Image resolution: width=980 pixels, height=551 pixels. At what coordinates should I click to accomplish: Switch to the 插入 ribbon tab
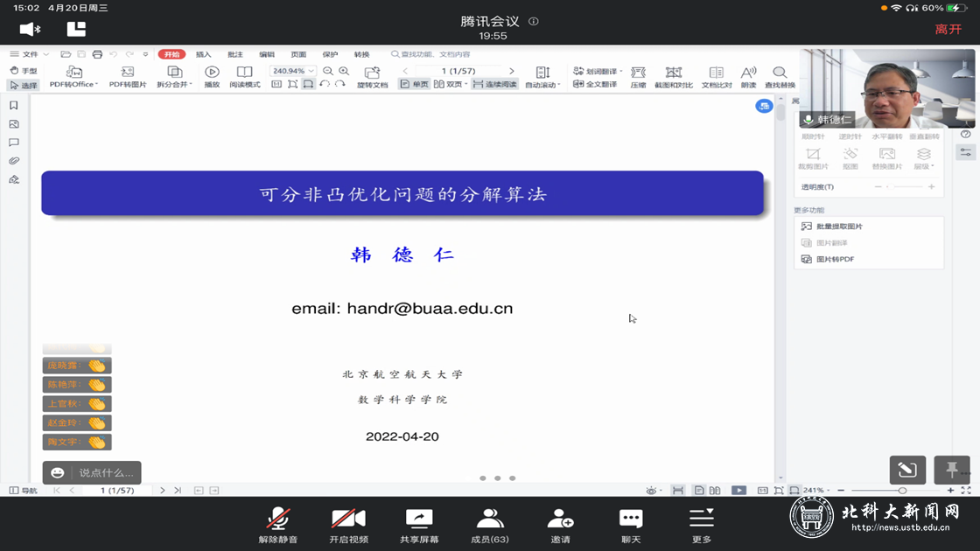(x=202, y=54)
